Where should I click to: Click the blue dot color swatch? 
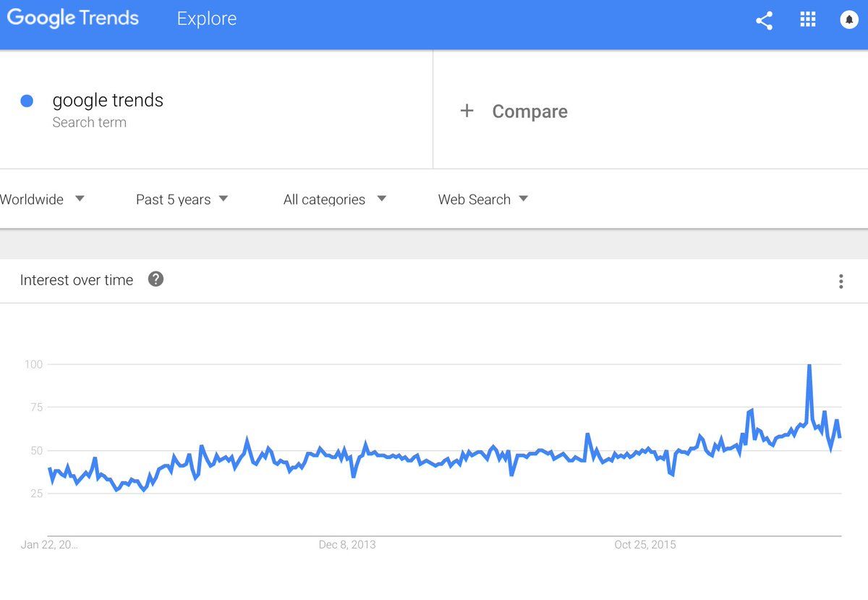click(27, 101)
